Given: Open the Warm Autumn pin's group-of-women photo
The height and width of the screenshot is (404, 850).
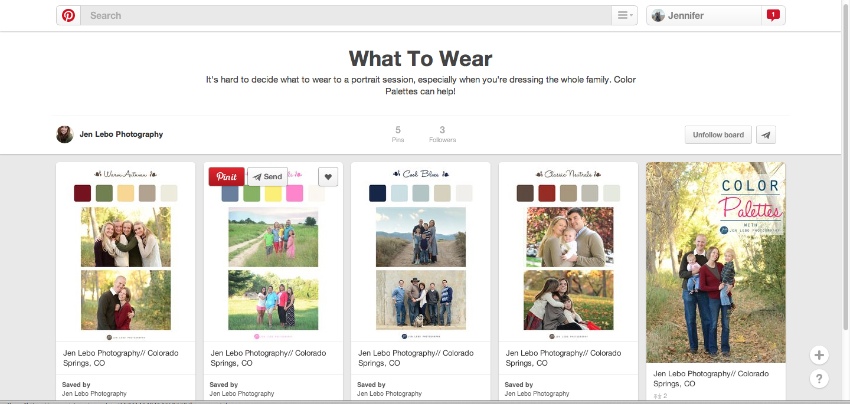Looking at the screenshot, I should pos(126,237).
